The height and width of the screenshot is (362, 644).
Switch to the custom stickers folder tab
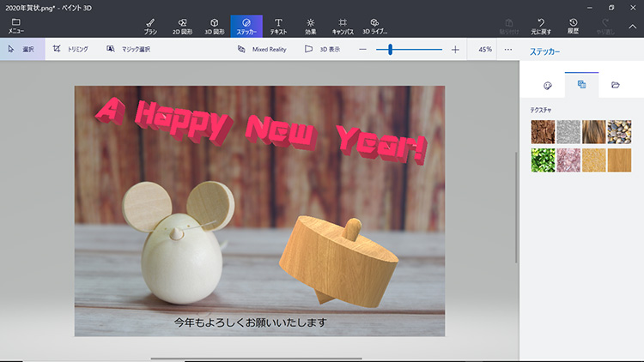pos(615,85)
